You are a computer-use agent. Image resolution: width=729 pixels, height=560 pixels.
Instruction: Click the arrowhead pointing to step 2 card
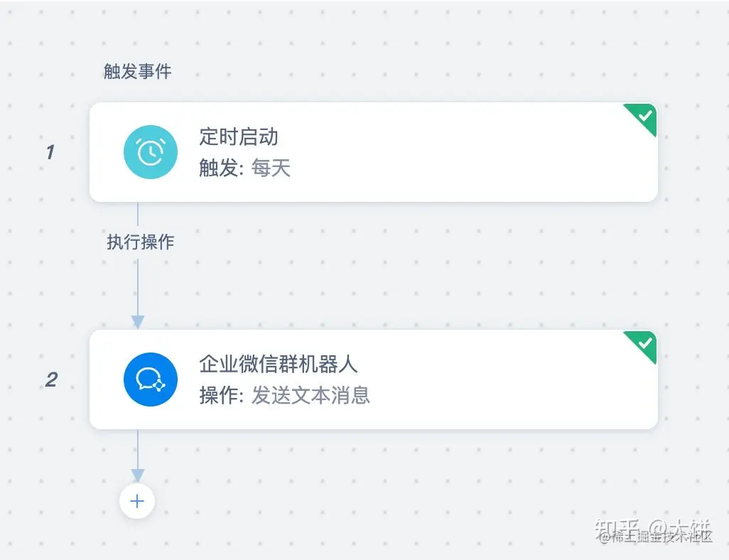(x=137, y=321)
